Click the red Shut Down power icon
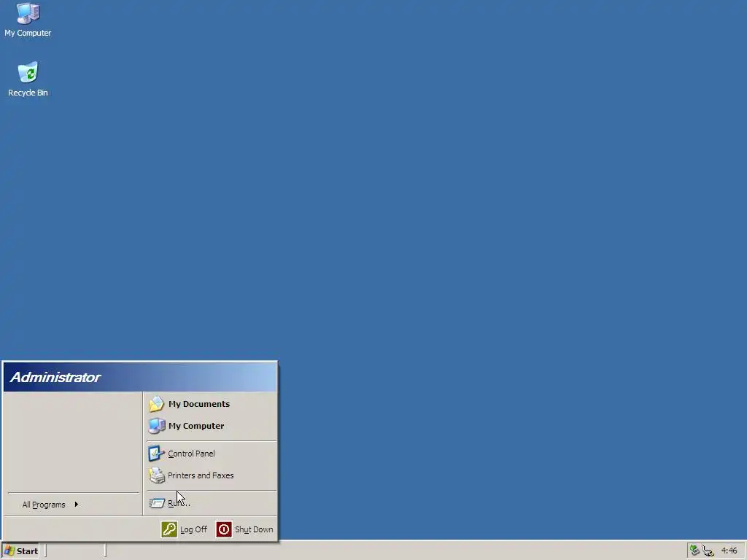 pyautogui.click(x=223, y=529)
